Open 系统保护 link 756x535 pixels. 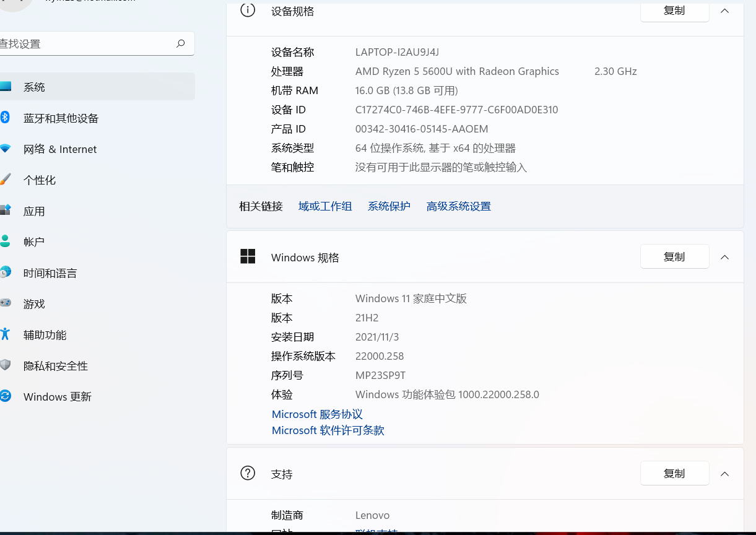click(x=389, y=206)
